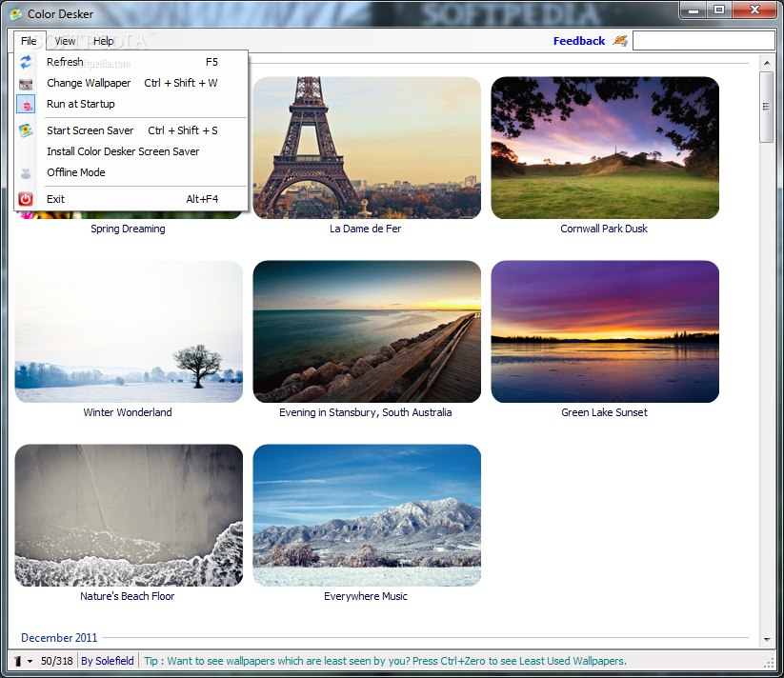The width and height of the screenshot is (784, 678).
Task: Click the Start Screen Saver icon
Action: coord(26,130)
